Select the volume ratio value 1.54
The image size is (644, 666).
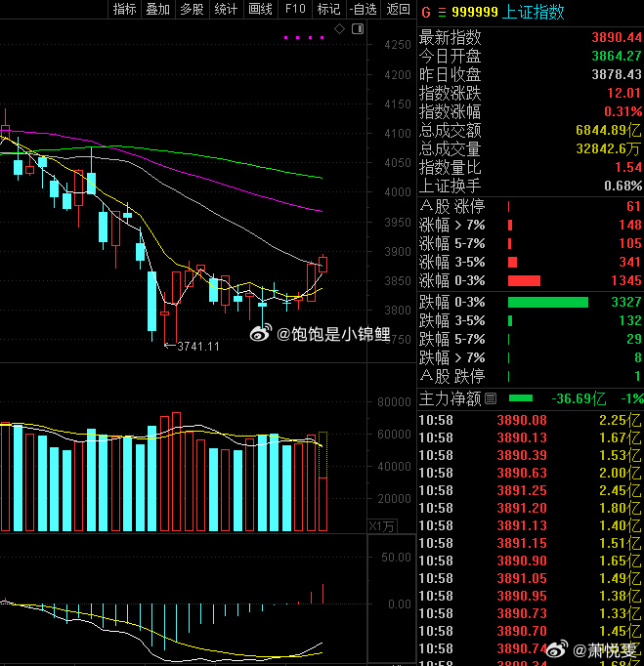point(627,167)
